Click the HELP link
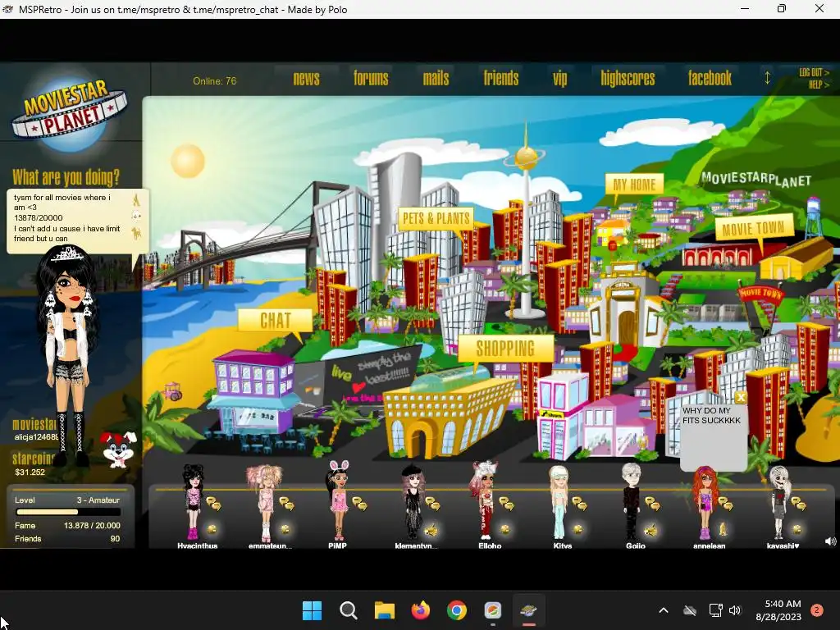This screenshot has width=840, height=630. tap(819, 84)
